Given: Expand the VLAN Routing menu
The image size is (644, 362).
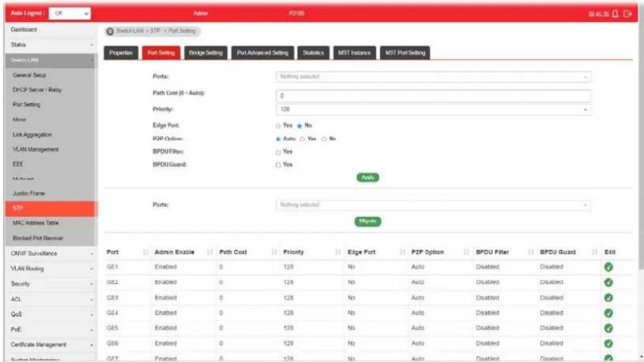Looking at the screenshot, I should (x=51, y=269).
